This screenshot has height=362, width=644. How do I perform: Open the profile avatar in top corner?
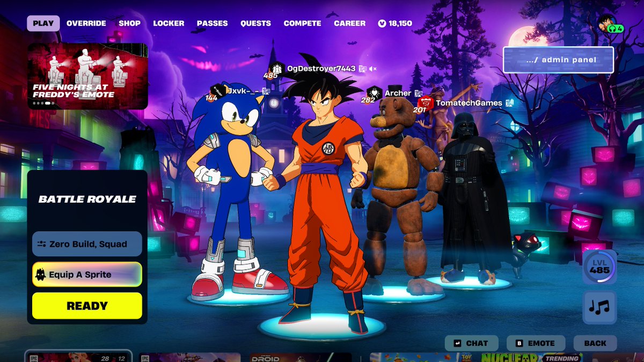coord(606,22)
